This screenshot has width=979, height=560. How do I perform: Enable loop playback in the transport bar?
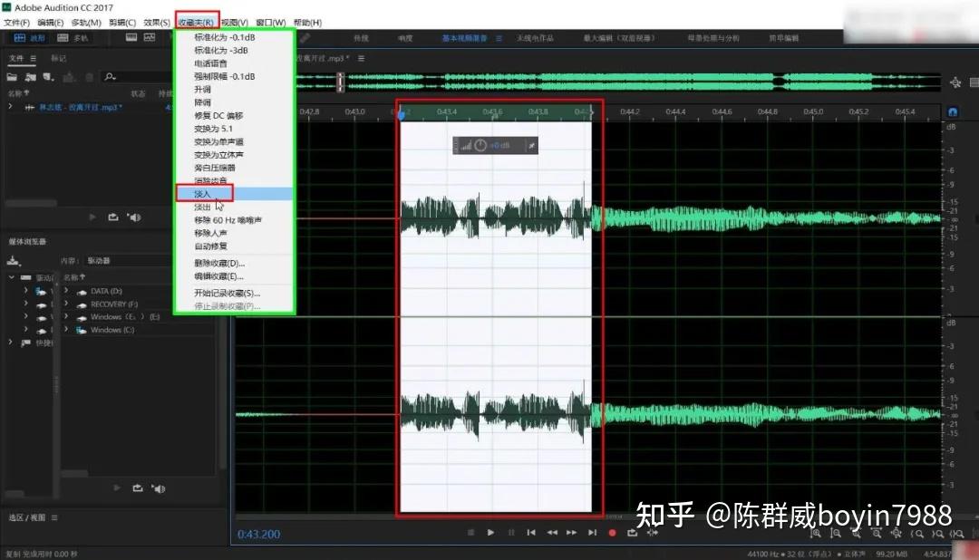pyautogui.click(x=632, y=534)
